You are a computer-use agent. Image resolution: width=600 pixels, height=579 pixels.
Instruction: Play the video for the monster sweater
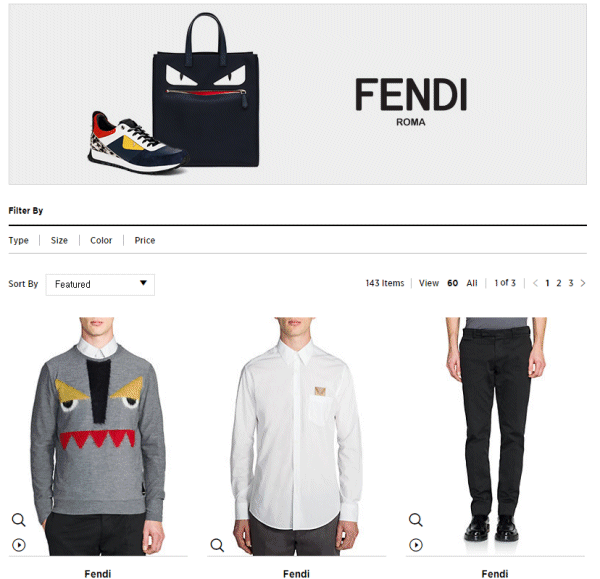[19, 544]
